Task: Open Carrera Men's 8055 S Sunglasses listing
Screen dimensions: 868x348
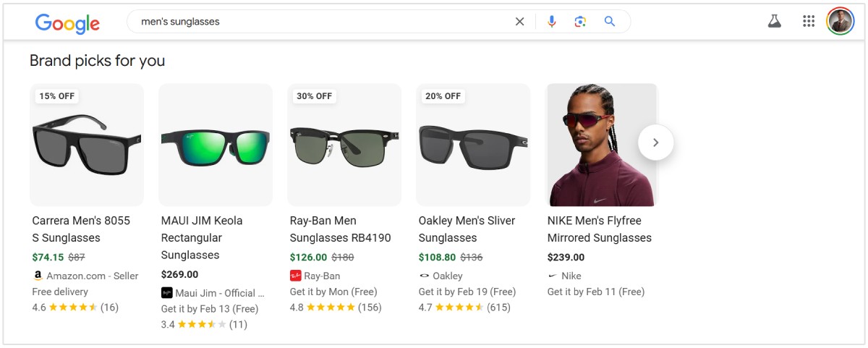Action: [x=81, y=229]
